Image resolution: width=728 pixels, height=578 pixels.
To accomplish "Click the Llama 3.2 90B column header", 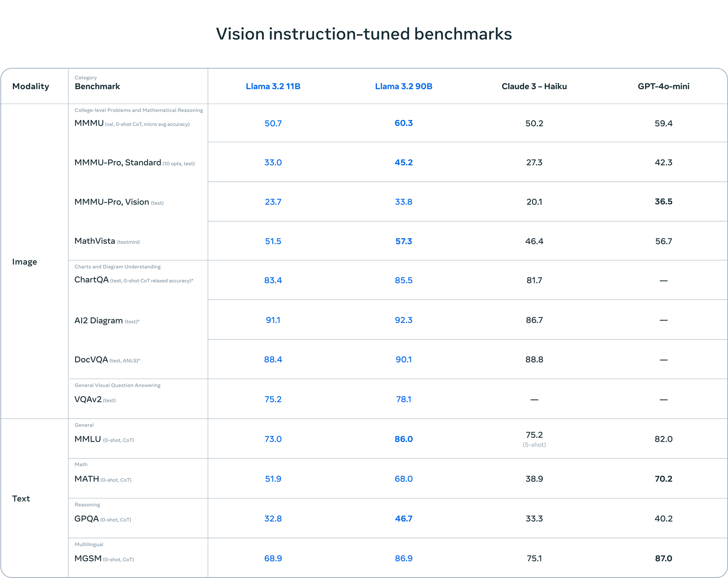I will [404, 86].
